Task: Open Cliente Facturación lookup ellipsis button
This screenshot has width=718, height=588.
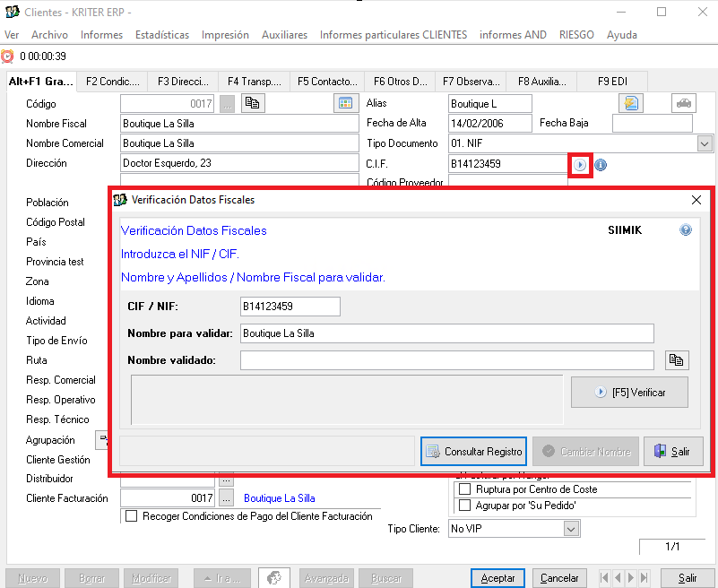Action: pos(227,498)
